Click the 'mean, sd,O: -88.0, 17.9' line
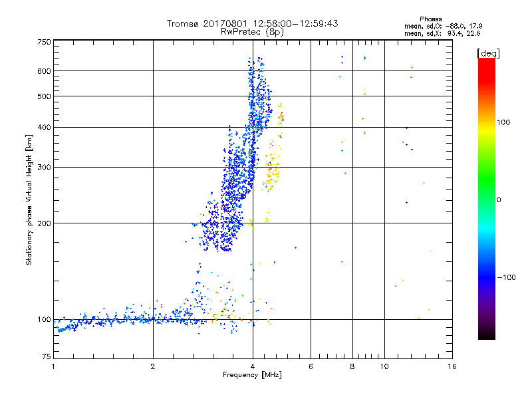Viewport: 532px width, 399px height. point(443,26)
